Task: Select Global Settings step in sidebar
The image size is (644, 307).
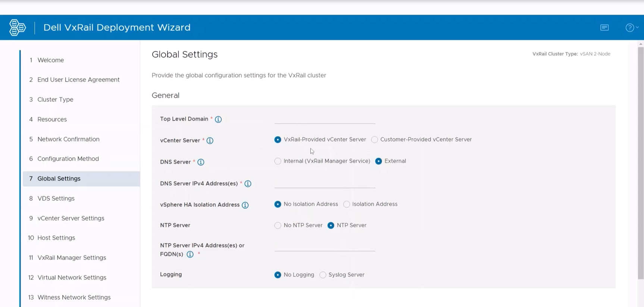Action: click(x=81, y=179)
